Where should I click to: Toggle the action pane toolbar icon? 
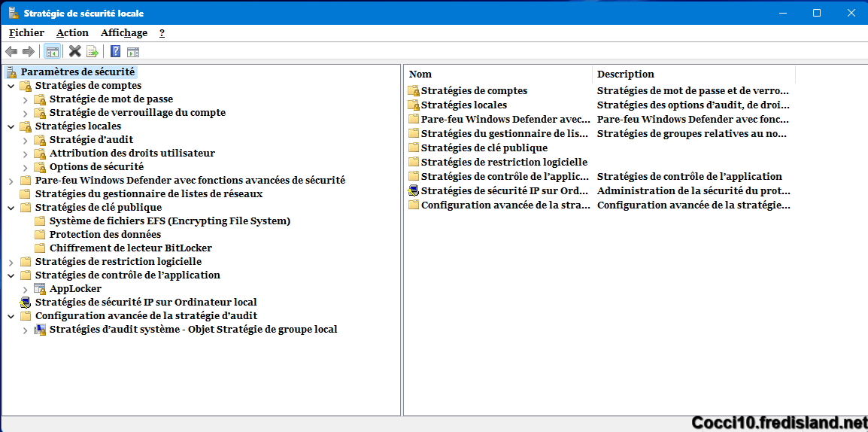click(x=133, y=52)
